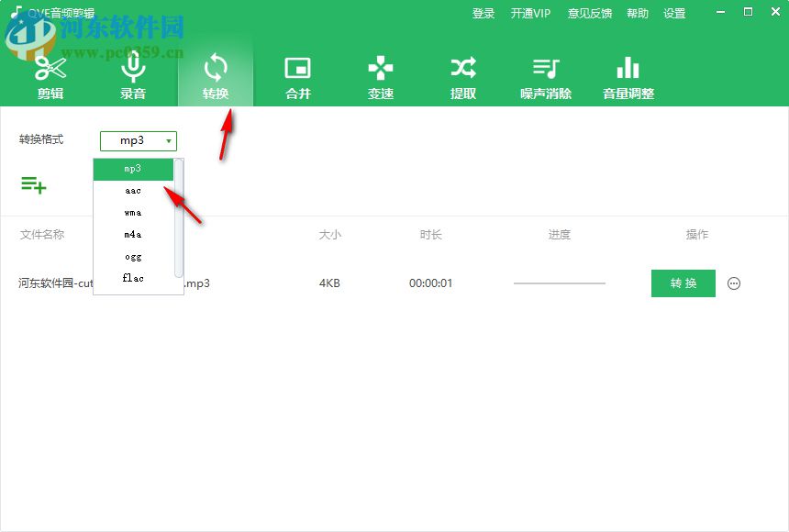This screenshot has height=532, width=789.
Task: Open the 设置 settings menu
Action: click(674, 13)
